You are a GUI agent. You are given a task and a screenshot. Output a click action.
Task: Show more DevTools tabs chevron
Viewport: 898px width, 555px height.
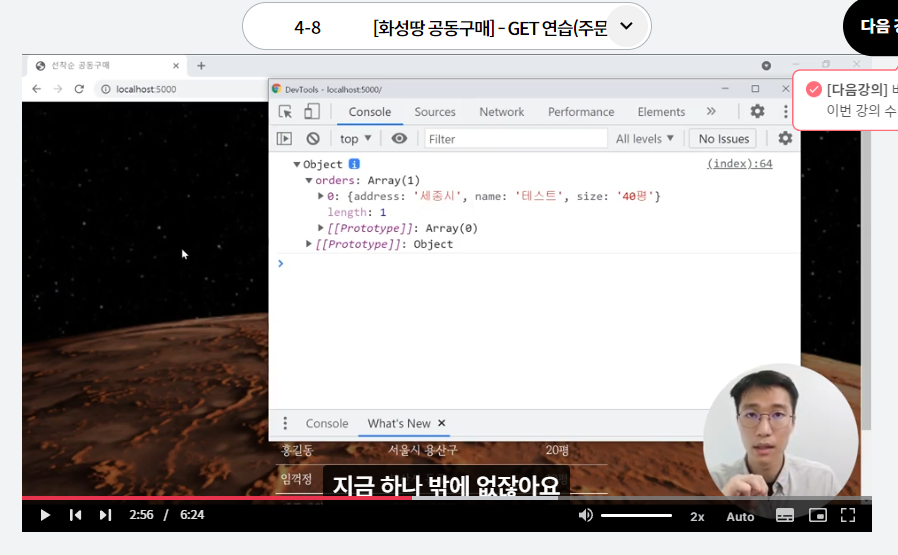pos(711,111)
